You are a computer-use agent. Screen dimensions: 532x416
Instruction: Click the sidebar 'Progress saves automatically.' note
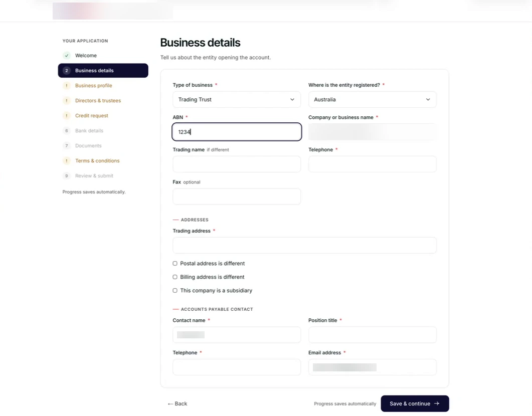point(94,192)
